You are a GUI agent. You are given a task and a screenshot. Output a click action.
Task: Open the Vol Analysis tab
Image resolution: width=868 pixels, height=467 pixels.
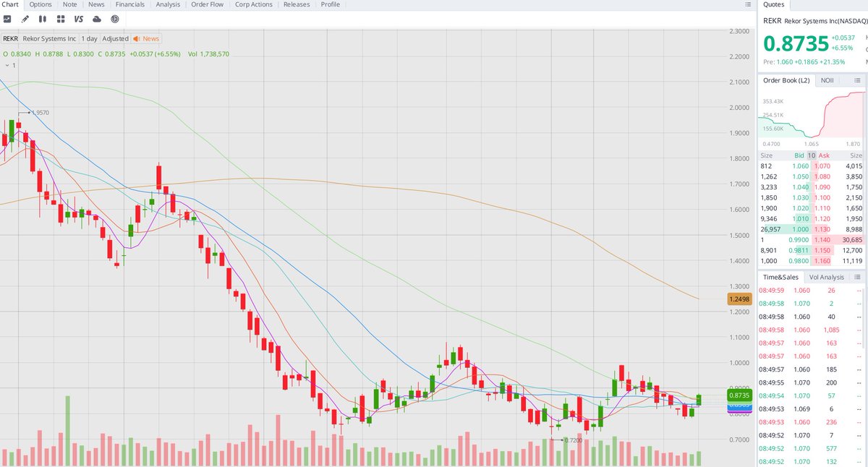[827, 277]
